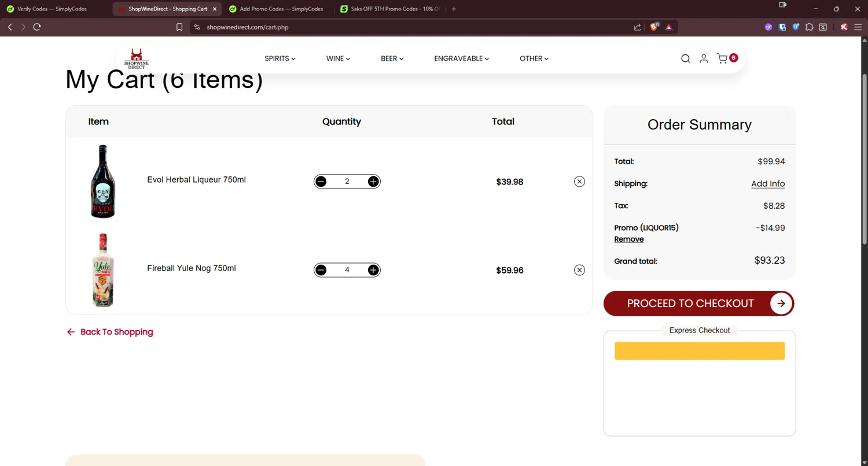Open Brave Shields lion icon
Screen dimensions: 868x466
tap(654, 27)
